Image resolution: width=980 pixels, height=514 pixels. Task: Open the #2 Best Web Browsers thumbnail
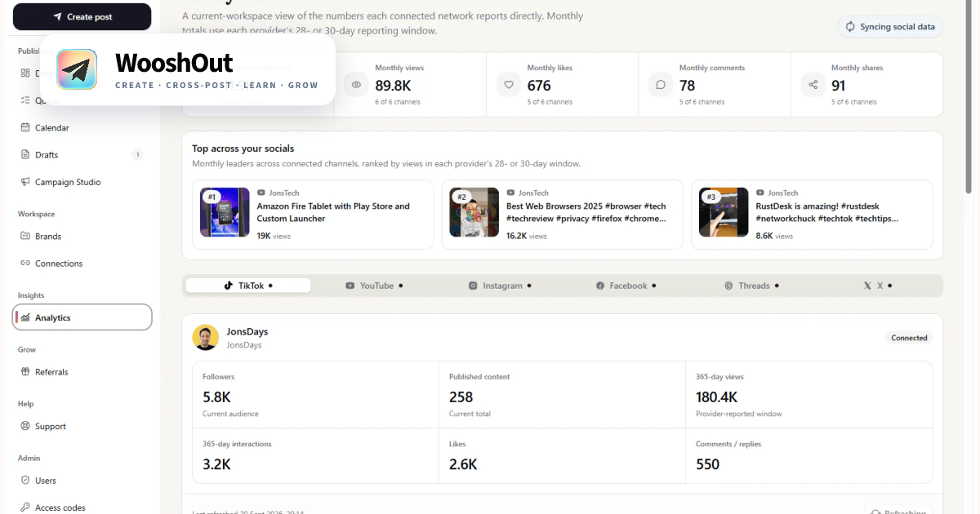[x=474, y=212]
